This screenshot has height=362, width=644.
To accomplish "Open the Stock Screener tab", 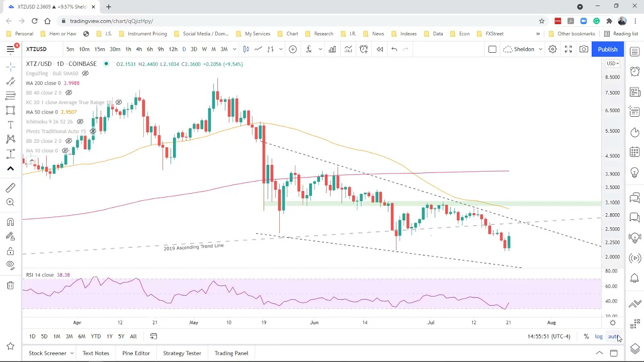I will (47, 353).
